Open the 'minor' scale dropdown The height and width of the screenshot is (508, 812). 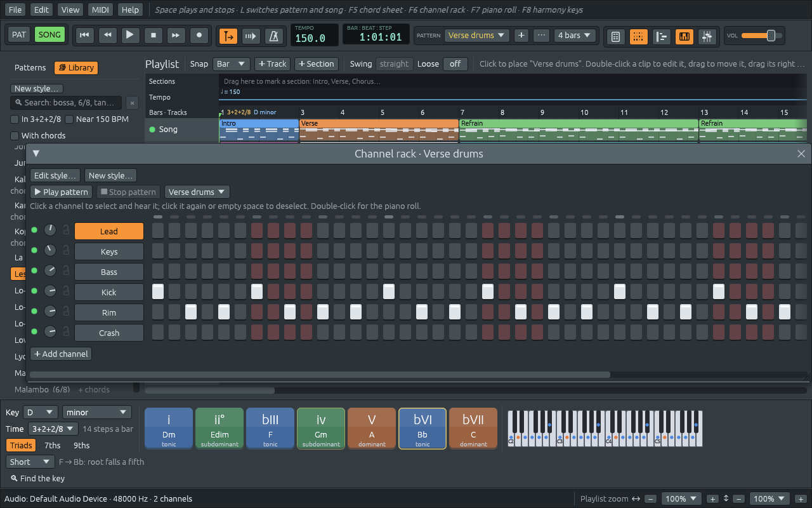[97, 412]
